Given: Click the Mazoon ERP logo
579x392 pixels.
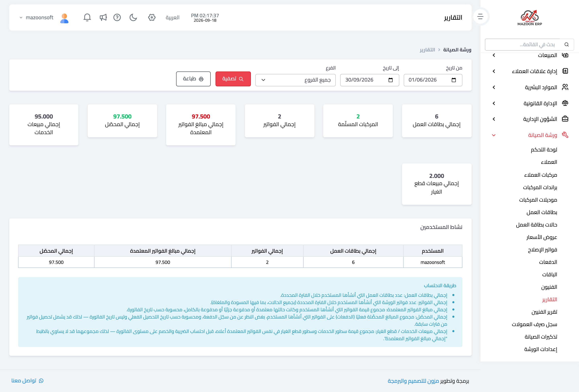Looking at the screenshot, I should [530, 18].
